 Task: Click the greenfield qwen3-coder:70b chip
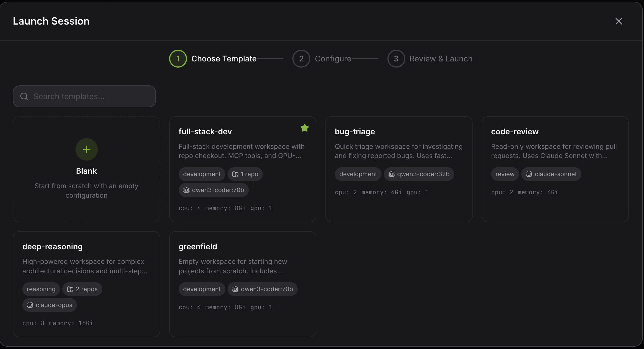(262, 289)
